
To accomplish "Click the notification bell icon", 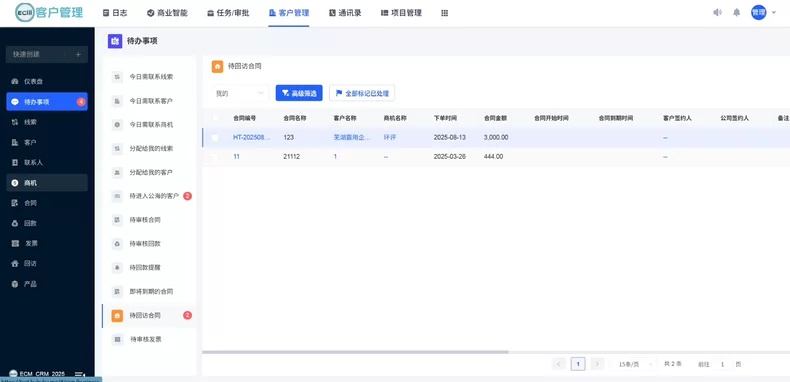I will (737, 13).
